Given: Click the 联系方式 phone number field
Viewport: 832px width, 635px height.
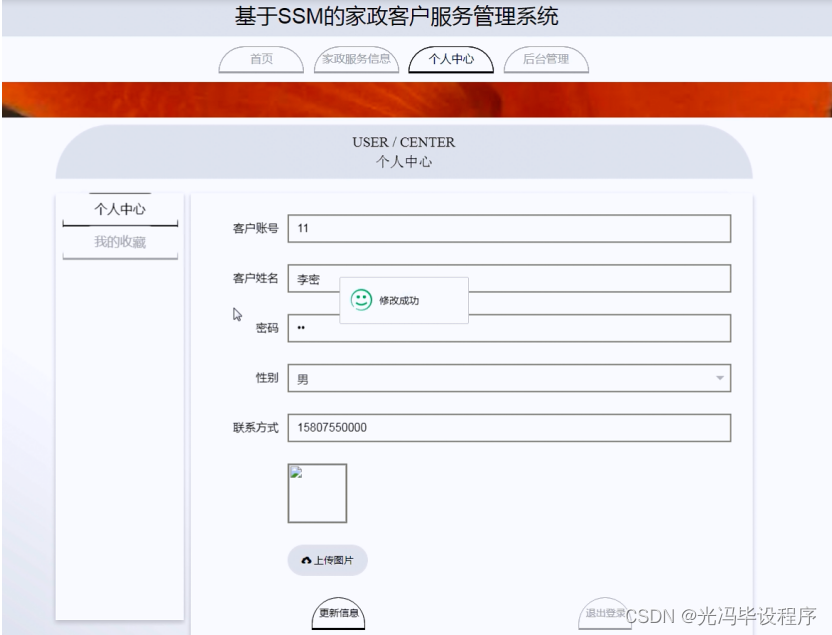Looking at the screenshot, I should coord(510,427).
